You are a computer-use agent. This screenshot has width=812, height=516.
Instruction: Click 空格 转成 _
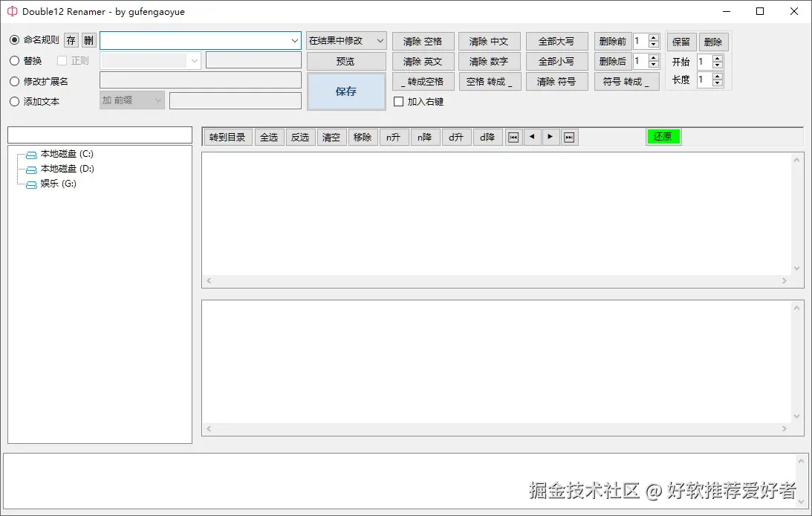point(490,81)
